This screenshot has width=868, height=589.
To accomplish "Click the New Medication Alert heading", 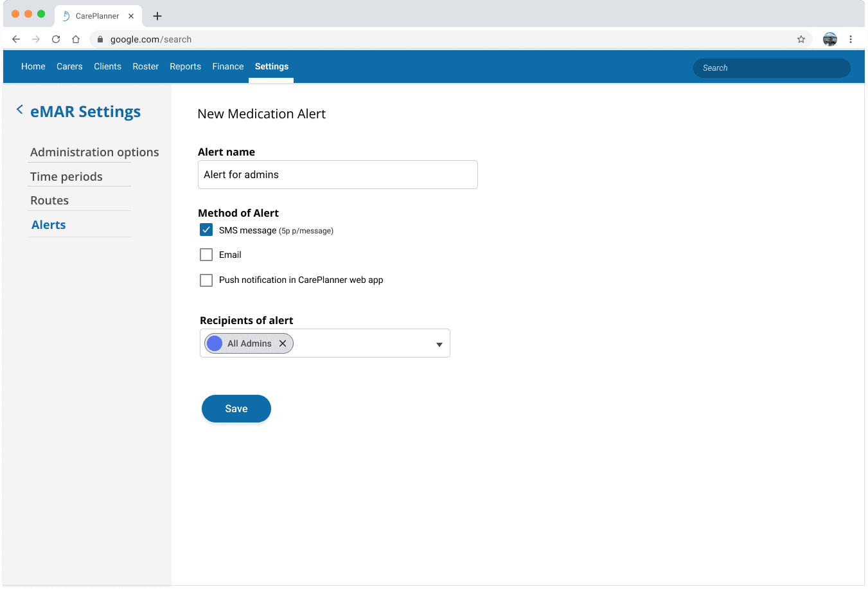I will [261, 114].
